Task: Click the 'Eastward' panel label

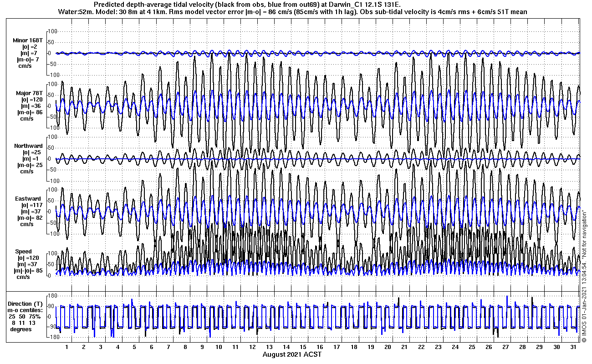Action: [x=28, y=199]
